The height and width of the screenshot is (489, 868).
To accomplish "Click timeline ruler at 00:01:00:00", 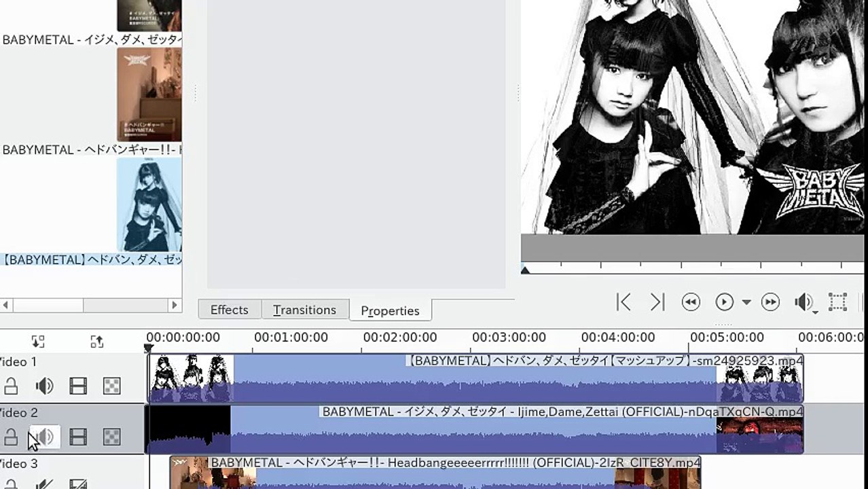I will pyautogui.click(x=291, y=338).
